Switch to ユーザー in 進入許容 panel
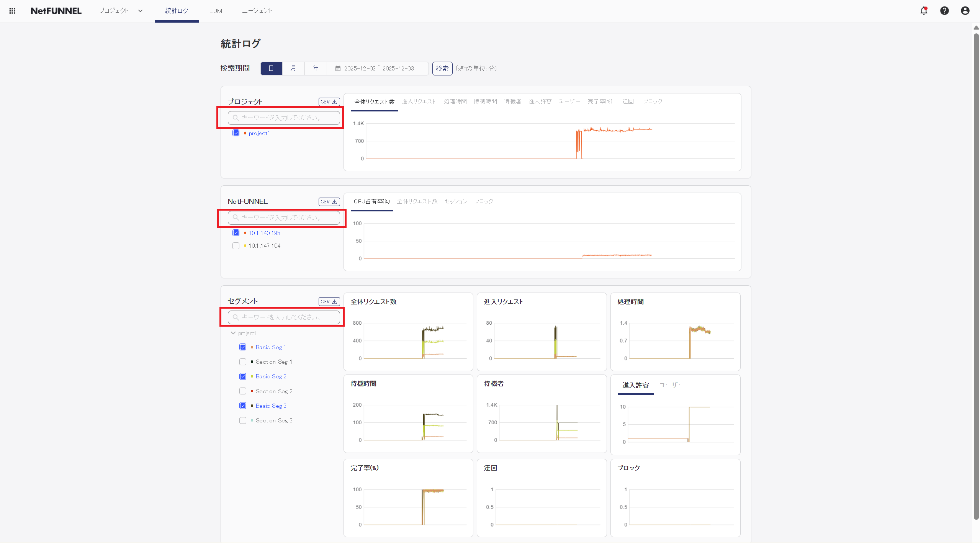The width and height of the screenshot is (980, 543). 672,385
